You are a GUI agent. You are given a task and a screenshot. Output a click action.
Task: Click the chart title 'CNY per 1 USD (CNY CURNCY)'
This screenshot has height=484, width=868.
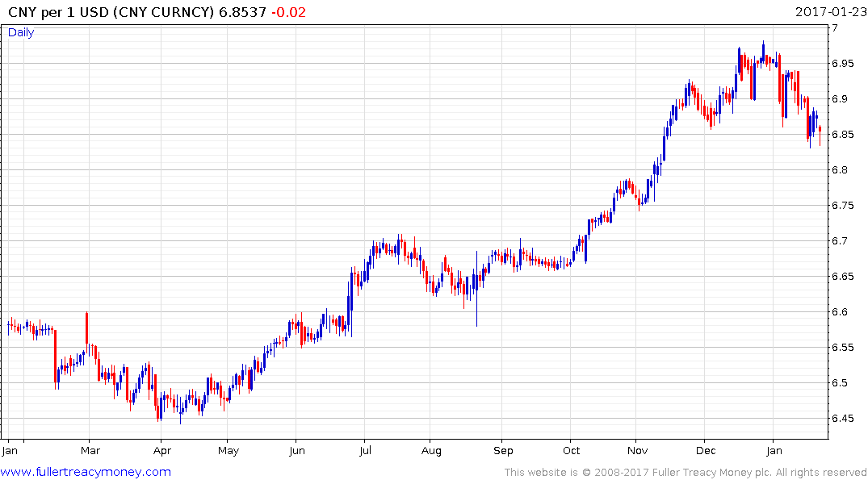coord(111,12)
